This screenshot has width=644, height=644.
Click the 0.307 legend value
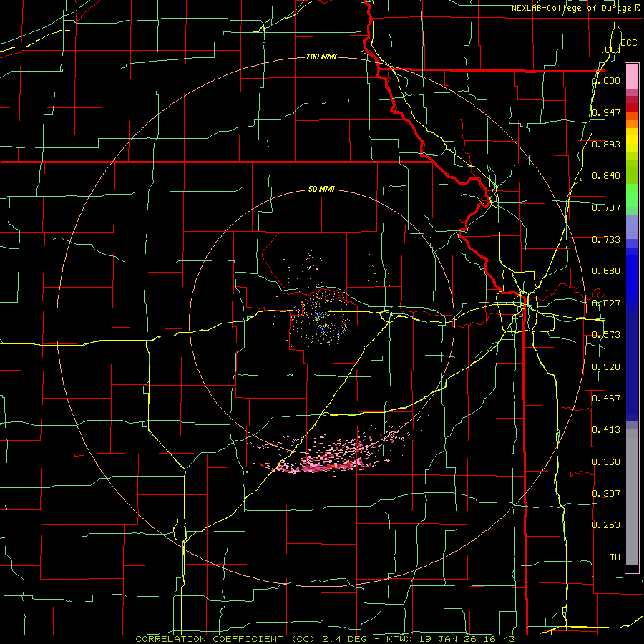pyautogui.click(x=606, y=493)
